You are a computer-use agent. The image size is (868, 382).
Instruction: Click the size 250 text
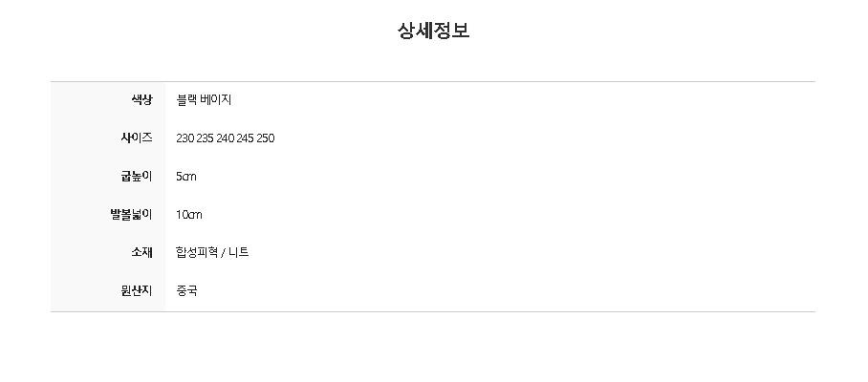click(x=266, y=138)
